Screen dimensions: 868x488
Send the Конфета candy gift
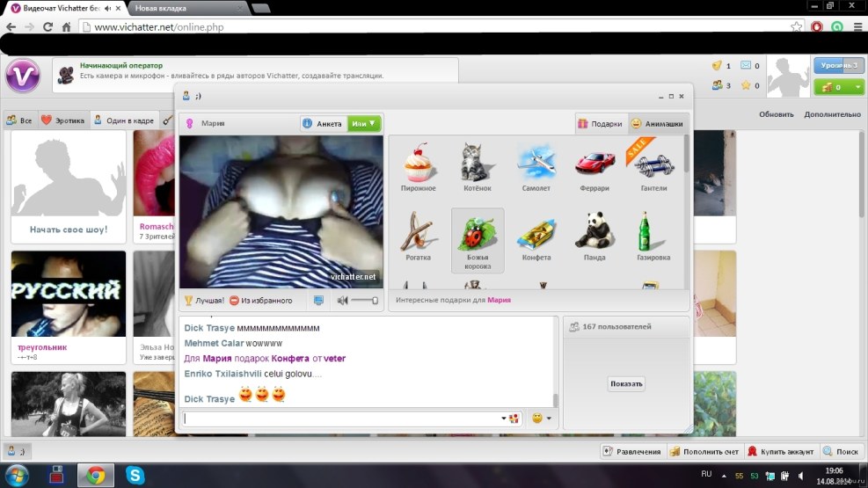[536, 237]
